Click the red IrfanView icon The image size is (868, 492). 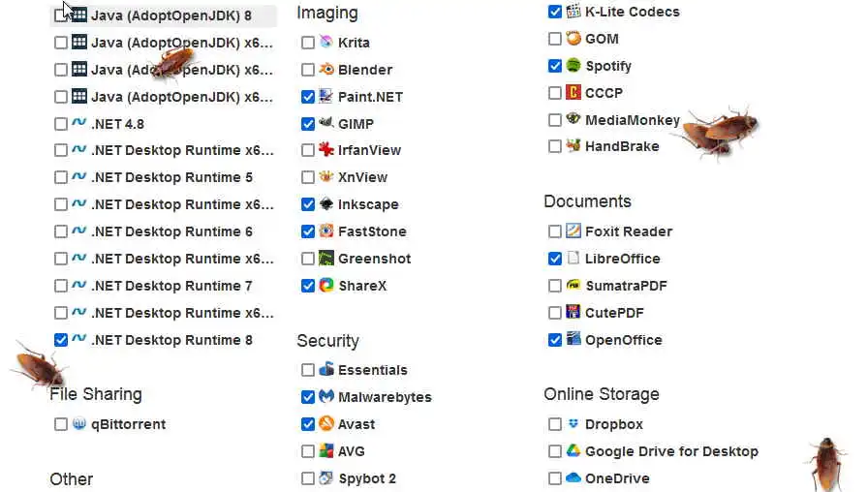pyautogui.click(x=326, y=149)
